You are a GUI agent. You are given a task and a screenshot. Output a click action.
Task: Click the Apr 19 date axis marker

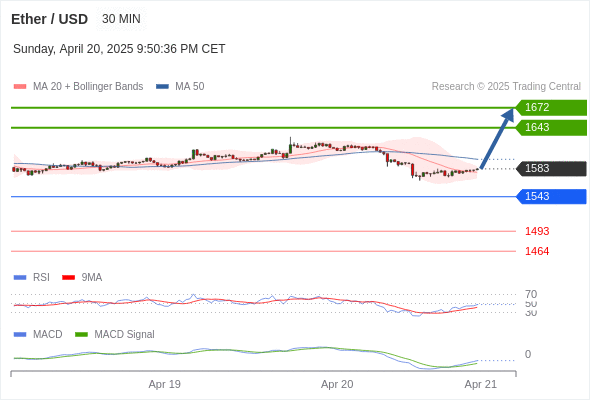pos(164,384)
